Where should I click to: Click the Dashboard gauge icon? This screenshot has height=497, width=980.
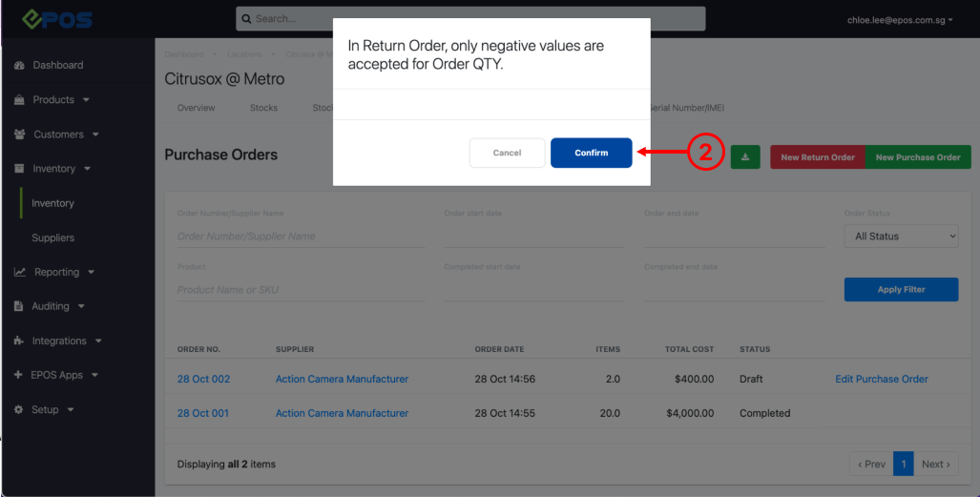tap(19, 65)
